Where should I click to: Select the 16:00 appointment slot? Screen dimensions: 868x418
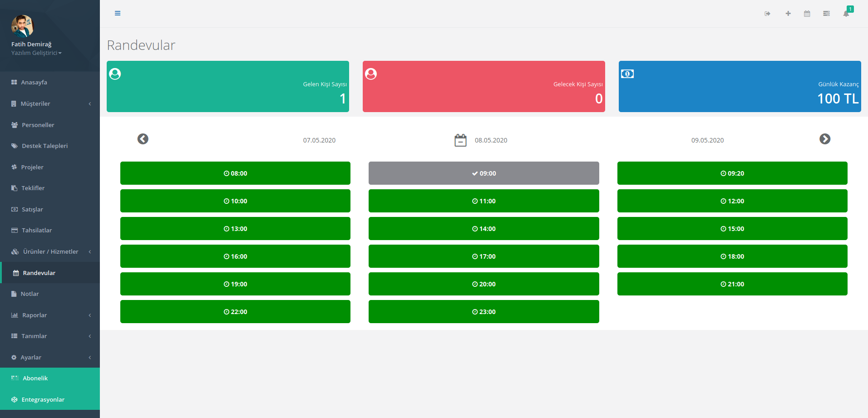pyautogui.click(x=235, y=256)
